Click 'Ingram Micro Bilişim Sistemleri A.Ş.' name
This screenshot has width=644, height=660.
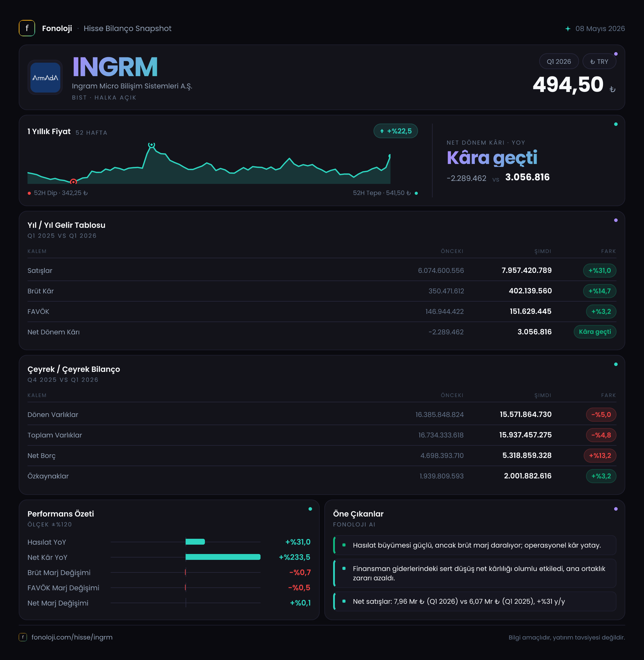point(132,86)
